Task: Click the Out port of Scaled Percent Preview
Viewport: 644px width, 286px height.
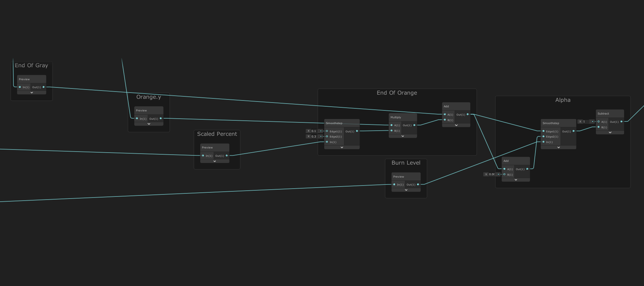Action: coord(227,156)
